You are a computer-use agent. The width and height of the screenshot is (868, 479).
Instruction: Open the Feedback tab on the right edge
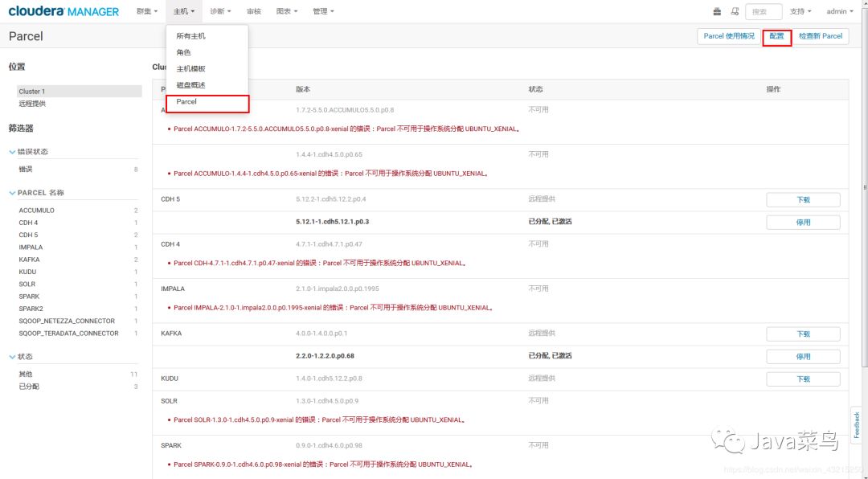[x=857, y=424]
